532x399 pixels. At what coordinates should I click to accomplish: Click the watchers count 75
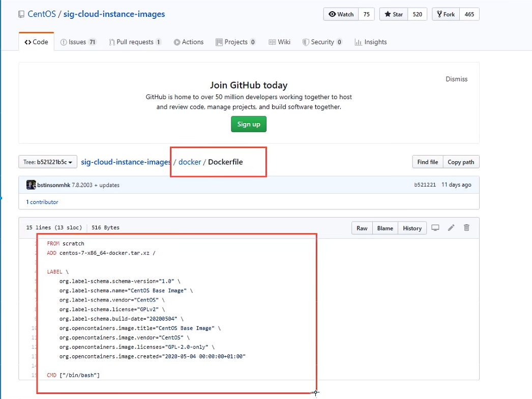click(366, 14)
